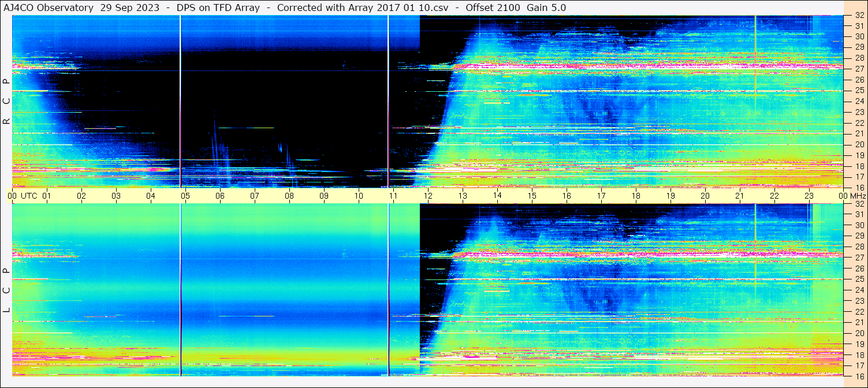Click the 32 MHz label in RCP panel
Image resolution: width=868 pixels, height=388 pixels.
[x=859, y=16]
